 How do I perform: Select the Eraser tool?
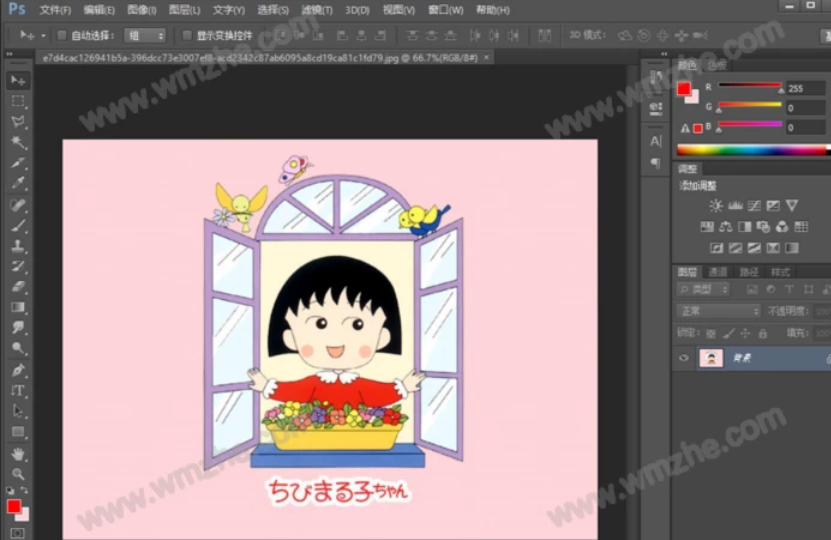point(18,287)
